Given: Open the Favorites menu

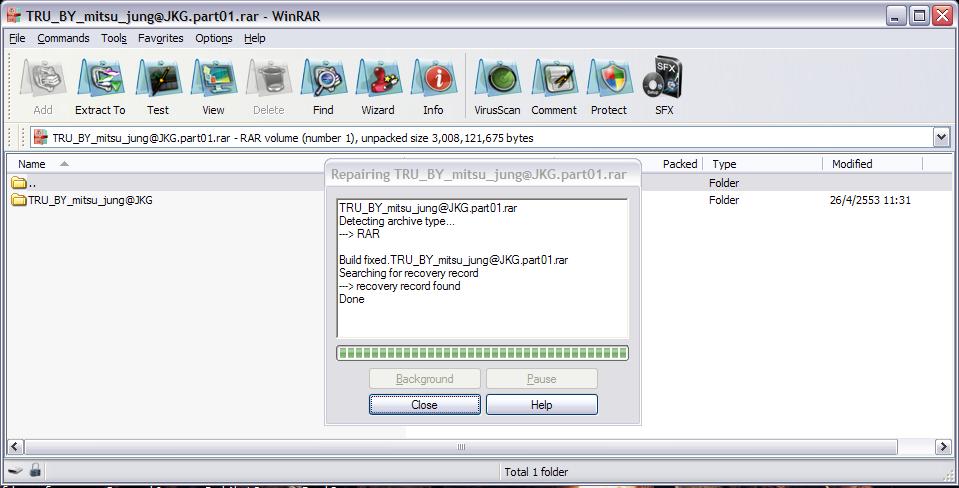Looking at the screenshot, I should click(x=161, y=38).
